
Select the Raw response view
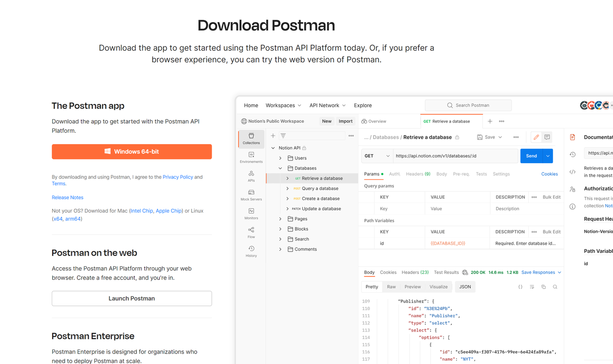[x=391, y=287]
